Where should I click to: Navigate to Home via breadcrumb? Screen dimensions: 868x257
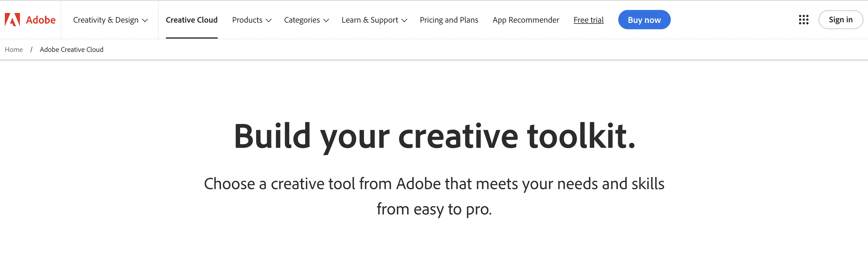(14, 49)
